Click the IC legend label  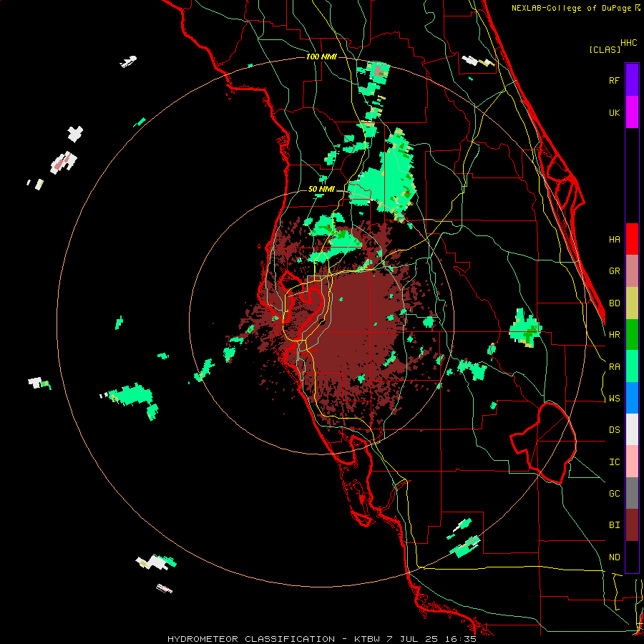614,462
